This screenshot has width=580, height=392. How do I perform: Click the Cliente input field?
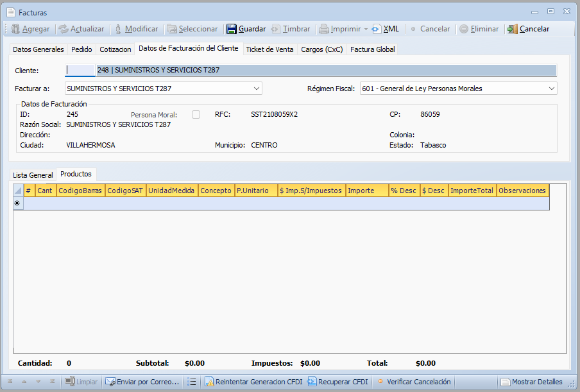(x=80, y=70)
